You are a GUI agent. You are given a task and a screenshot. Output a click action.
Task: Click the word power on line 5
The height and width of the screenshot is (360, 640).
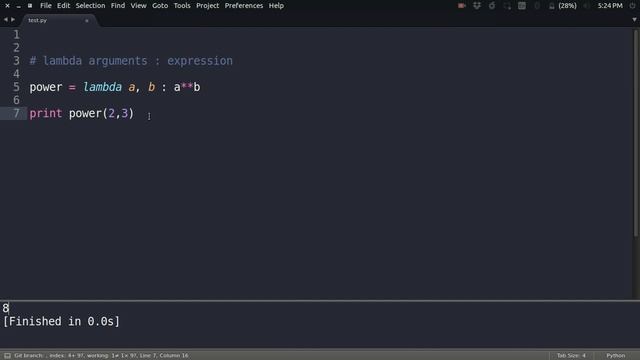[x=46, y=87]
